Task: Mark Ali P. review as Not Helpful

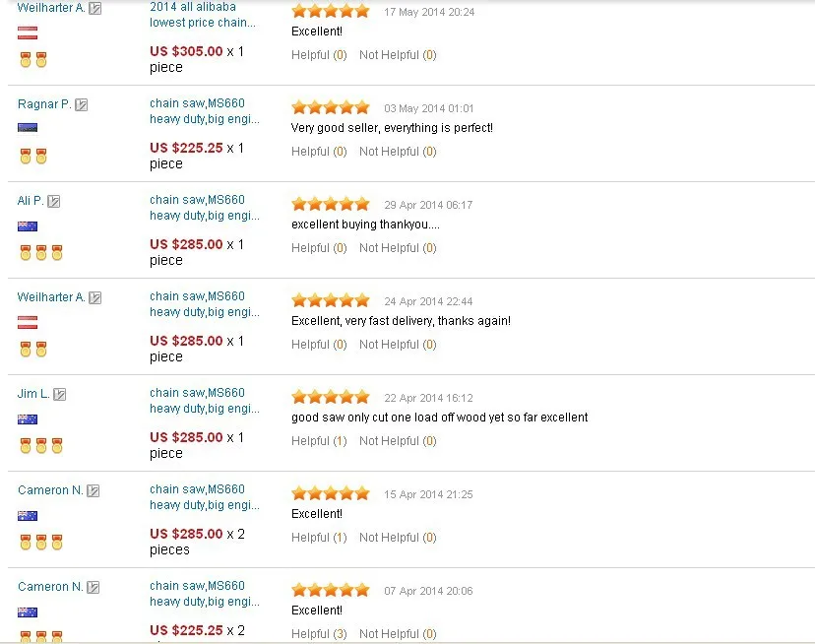Action: click(398, 248)
